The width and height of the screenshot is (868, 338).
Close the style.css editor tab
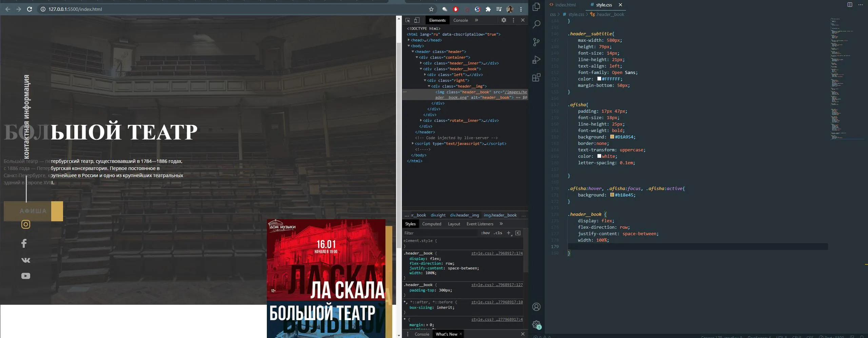tap(620, 5)
